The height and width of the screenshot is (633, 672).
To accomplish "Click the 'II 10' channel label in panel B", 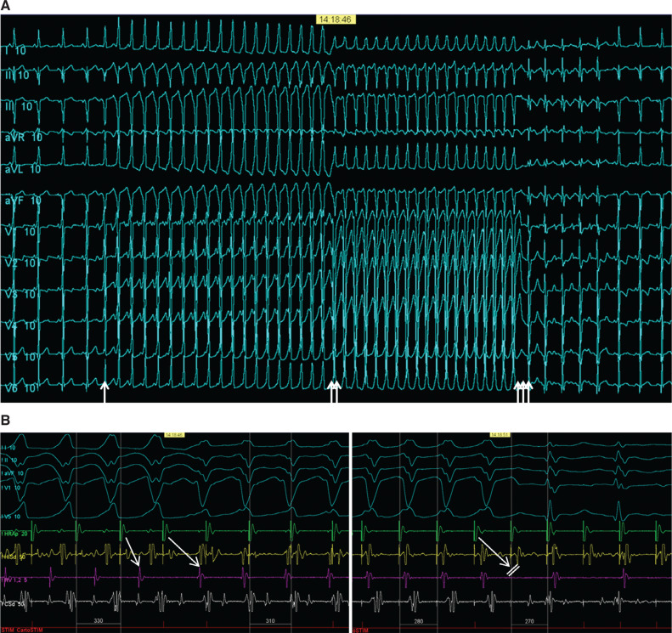I will pos(9,461).
